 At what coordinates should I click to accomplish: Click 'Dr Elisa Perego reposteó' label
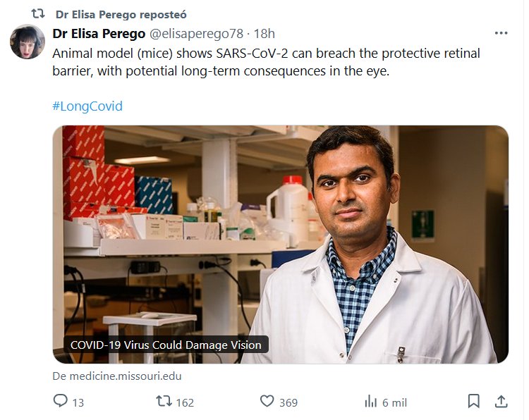tap(121, 14)
